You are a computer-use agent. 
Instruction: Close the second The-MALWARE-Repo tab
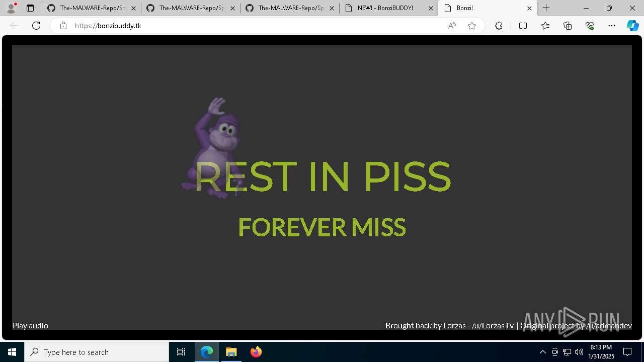pos(232,8)
